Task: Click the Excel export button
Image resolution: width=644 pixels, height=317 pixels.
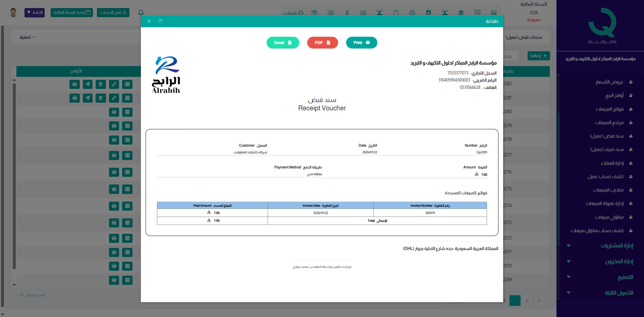Action: 283,43
